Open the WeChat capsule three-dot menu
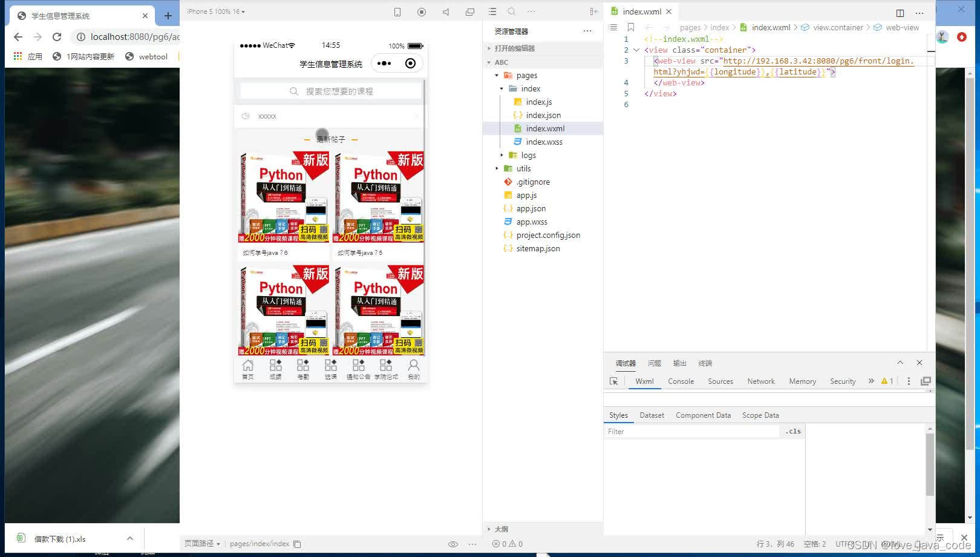 point(384,63)
